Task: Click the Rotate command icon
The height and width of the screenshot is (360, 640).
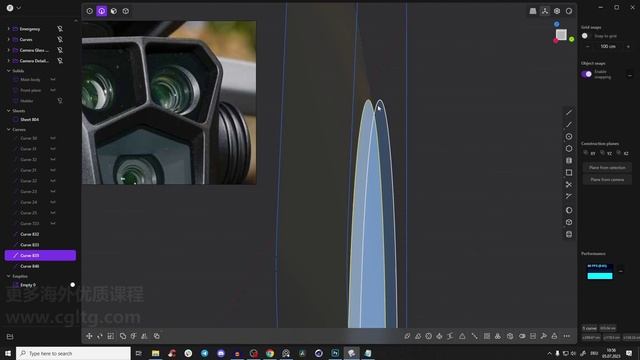Action: tap(100, 336)
